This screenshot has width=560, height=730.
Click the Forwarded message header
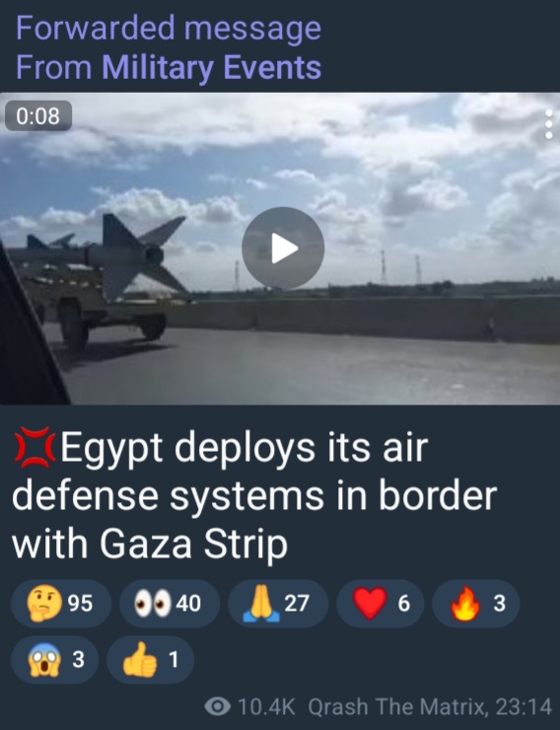(169, 28)
